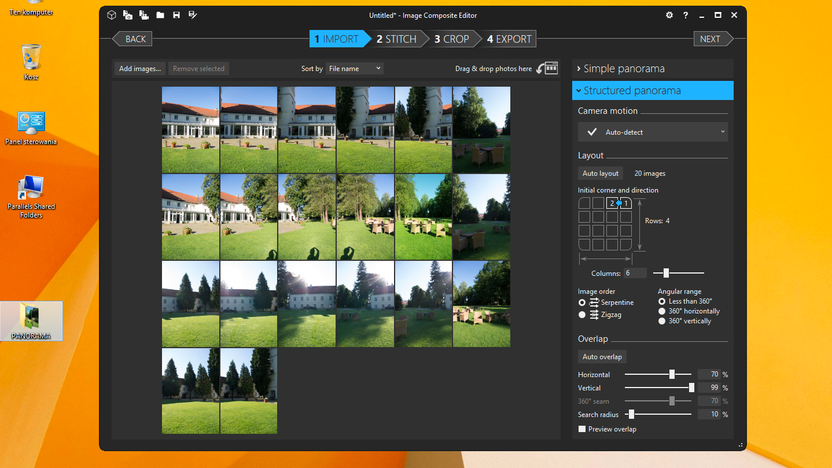Viewport: 832px width, 468px height.
Task: Click the Vertical overlap percent field
Action: tap(709, 388)
